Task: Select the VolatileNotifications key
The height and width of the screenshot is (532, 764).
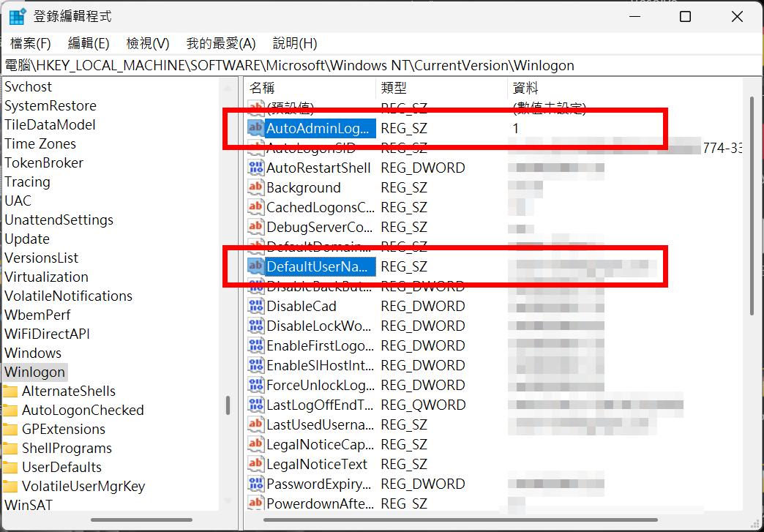Action: [69, 296]
